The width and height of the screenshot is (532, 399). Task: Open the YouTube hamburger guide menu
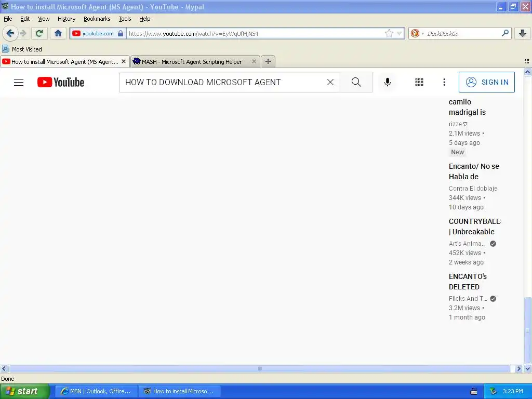[19, 82]
